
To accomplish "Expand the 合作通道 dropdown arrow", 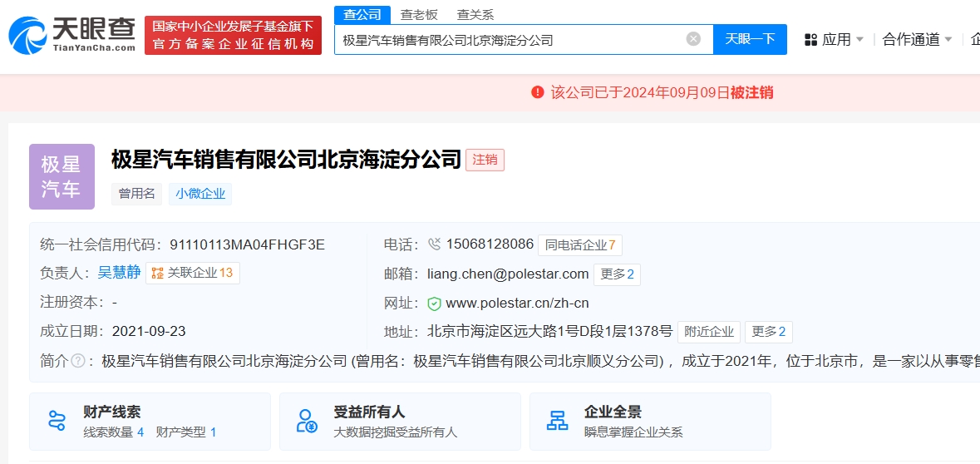I will (x=948, y=40).
